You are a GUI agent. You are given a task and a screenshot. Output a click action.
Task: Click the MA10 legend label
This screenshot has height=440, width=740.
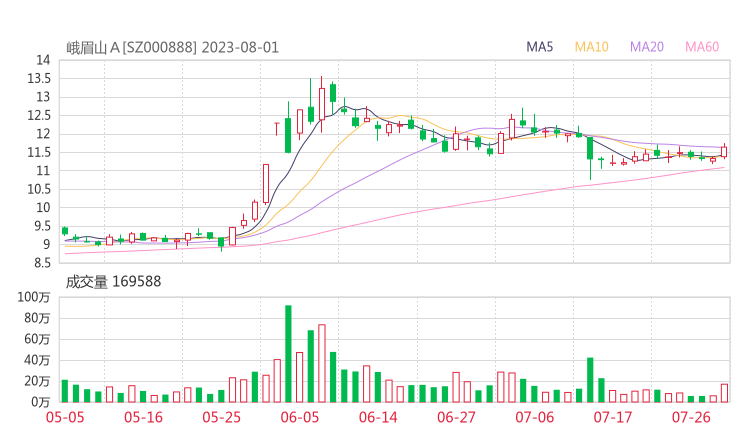pos(591,47)
